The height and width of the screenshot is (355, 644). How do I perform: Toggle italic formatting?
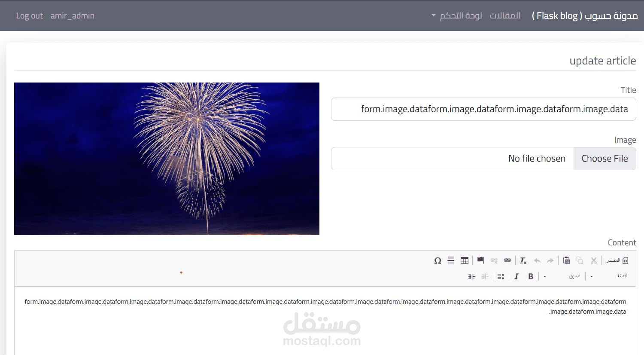coord(516,276)
